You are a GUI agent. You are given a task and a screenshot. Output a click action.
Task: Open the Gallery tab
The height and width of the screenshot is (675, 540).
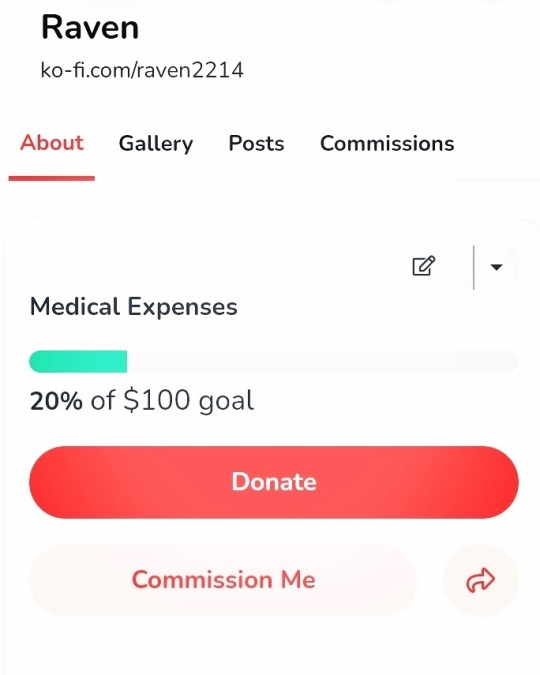pyautogui.click(x=156, y=144)
